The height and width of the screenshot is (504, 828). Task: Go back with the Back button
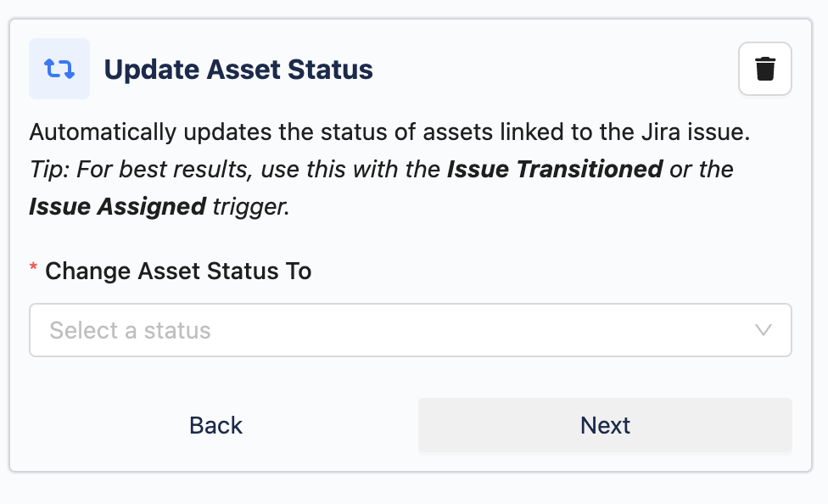tap(215, 425)
